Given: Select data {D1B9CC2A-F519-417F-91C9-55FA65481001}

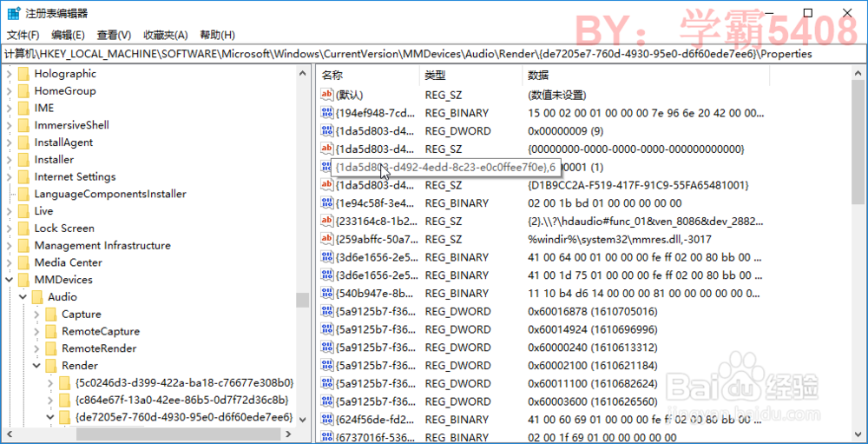Looking at the screenshot, I should click(x=638, y=185).
